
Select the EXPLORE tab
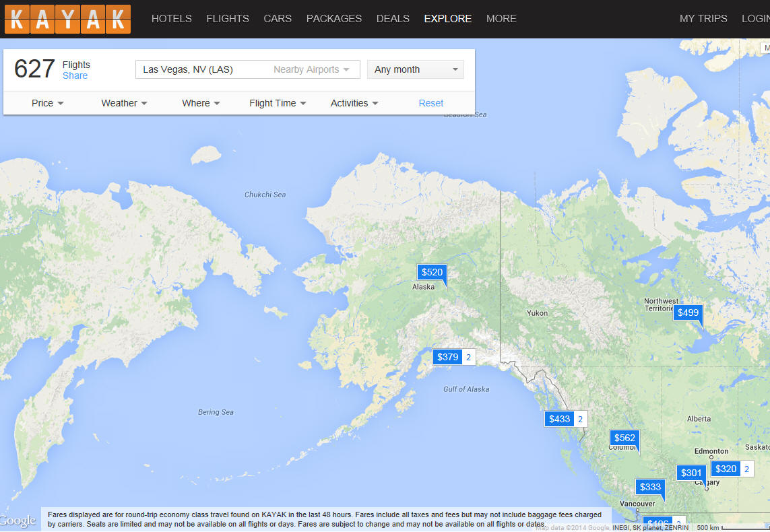pyautogui.click(x=448, y=19)
